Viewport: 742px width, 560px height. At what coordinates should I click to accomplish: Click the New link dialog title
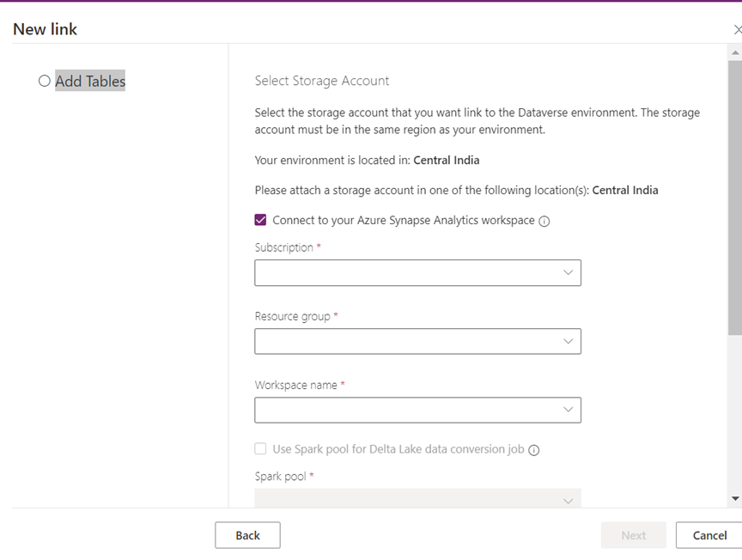click(45, 29)
